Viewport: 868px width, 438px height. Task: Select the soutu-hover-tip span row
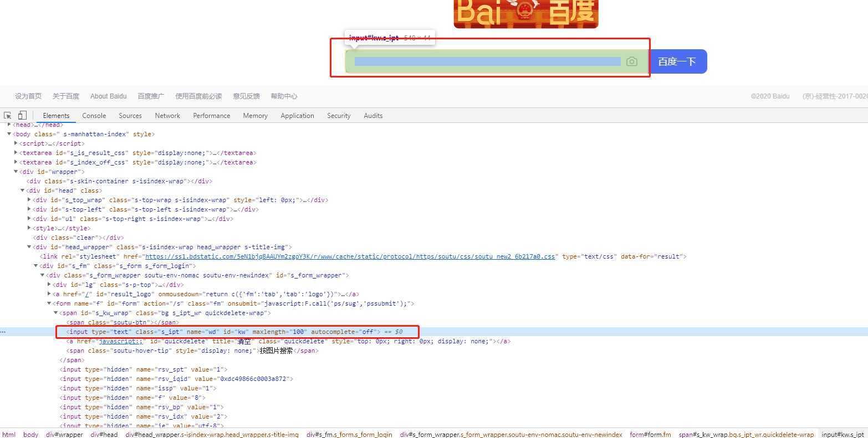point(434,351)
